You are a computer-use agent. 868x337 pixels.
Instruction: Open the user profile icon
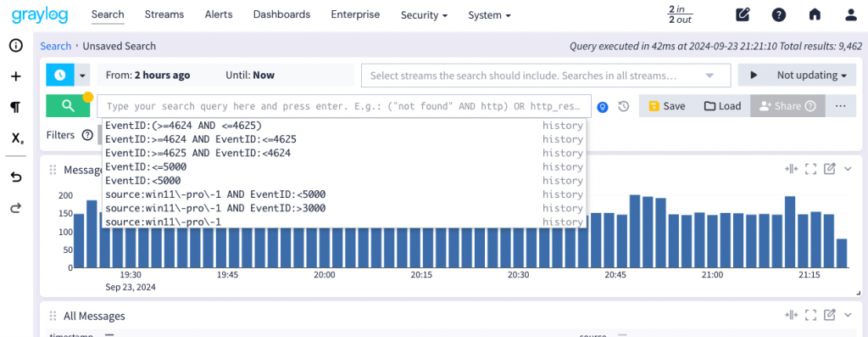[851, 15]
